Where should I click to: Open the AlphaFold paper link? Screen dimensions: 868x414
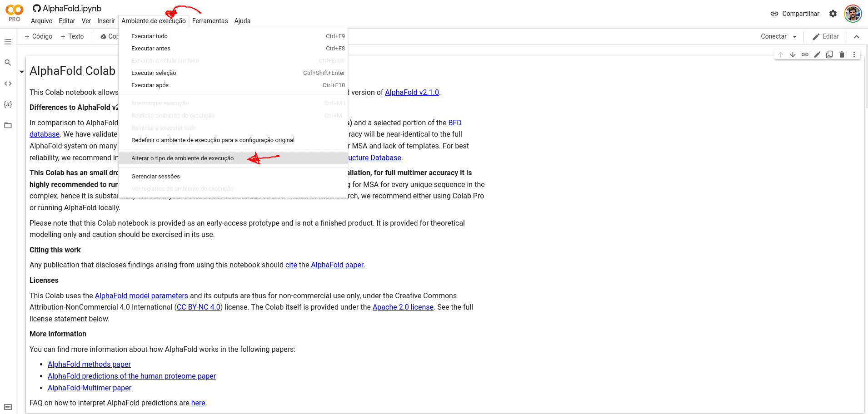(x=337, y=265)
